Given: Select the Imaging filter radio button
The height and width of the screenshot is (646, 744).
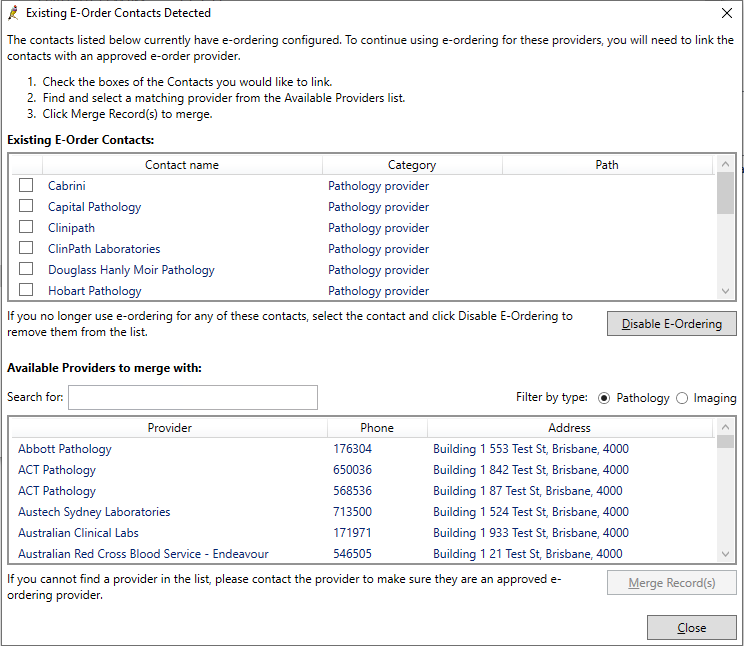Looking at the screenshot, I should 682,398.
